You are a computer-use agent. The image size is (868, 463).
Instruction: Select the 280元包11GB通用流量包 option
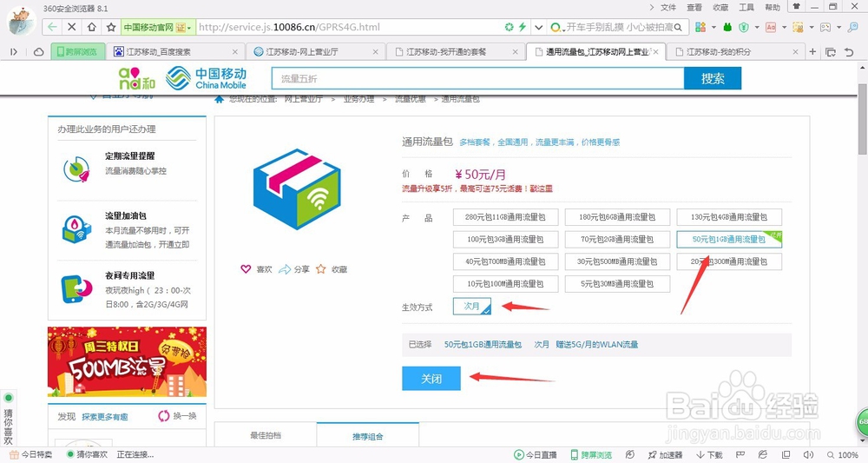click(505, 217)
